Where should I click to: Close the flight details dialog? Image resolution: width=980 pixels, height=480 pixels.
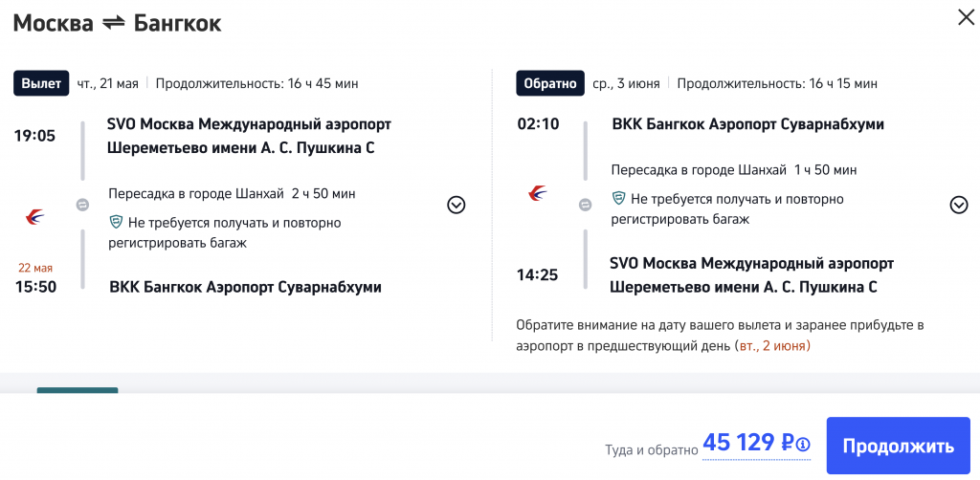(x=964, y=16)
